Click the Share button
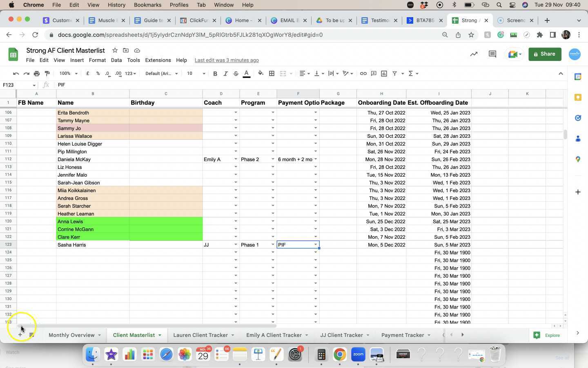588x368 pixels. click(545, 54)
